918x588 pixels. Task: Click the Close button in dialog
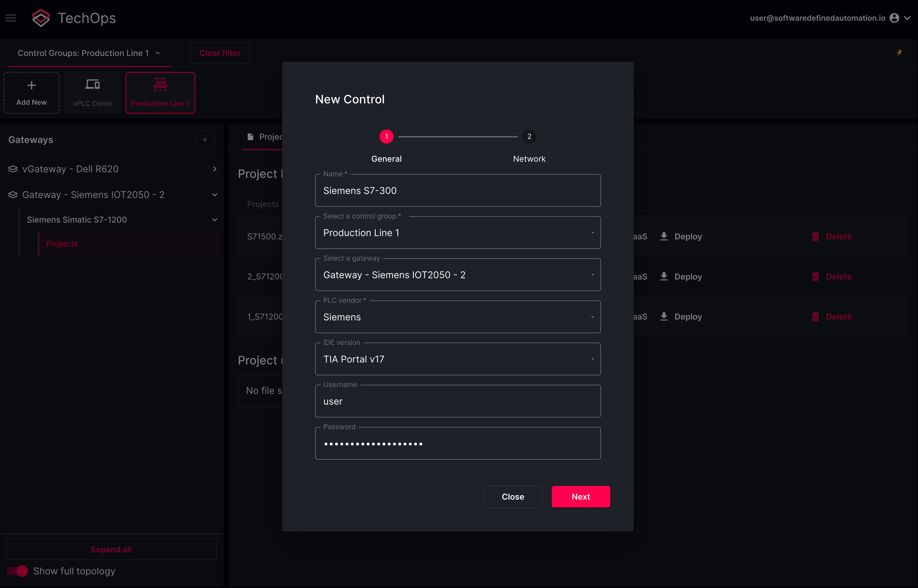(x=513, y=497)
